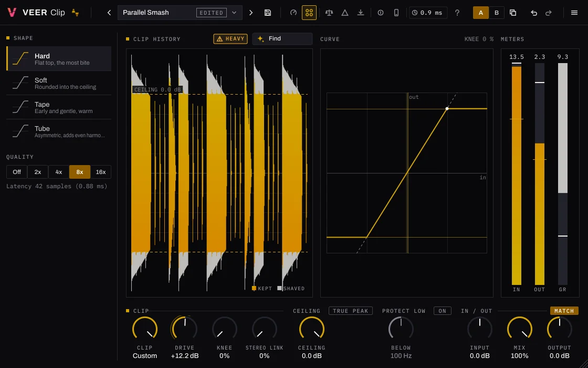
Task: Click the CEILING 0.0 dB label in history
Action: point(157,90)
